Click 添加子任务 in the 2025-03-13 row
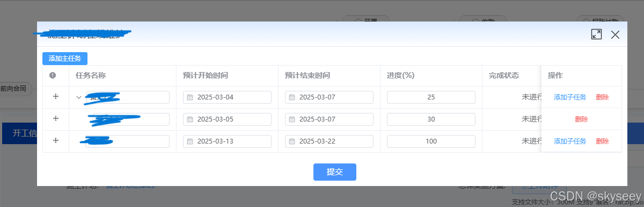This screenshot has width=644, height=207. point(570,141)
